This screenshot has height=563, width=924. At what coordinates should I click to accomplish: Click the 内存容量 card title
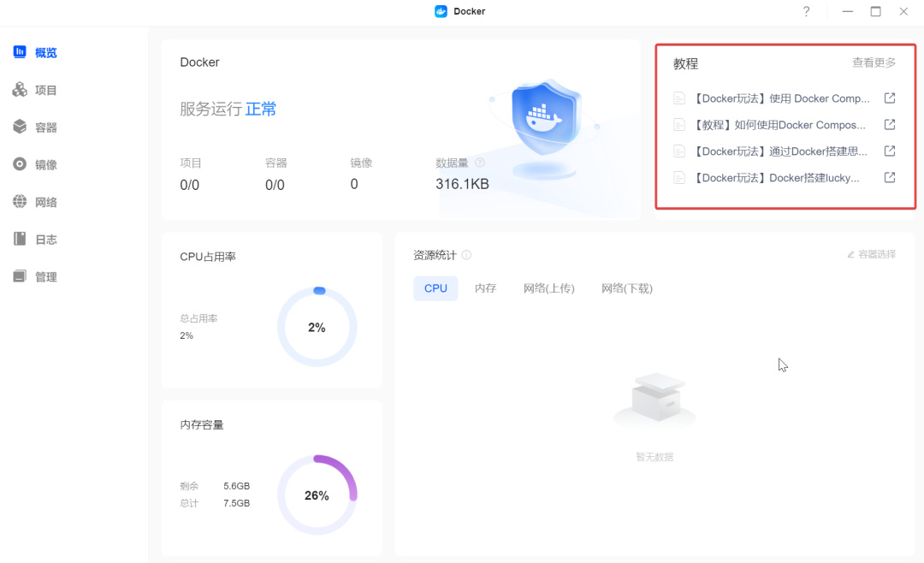(x=202, y=424)
